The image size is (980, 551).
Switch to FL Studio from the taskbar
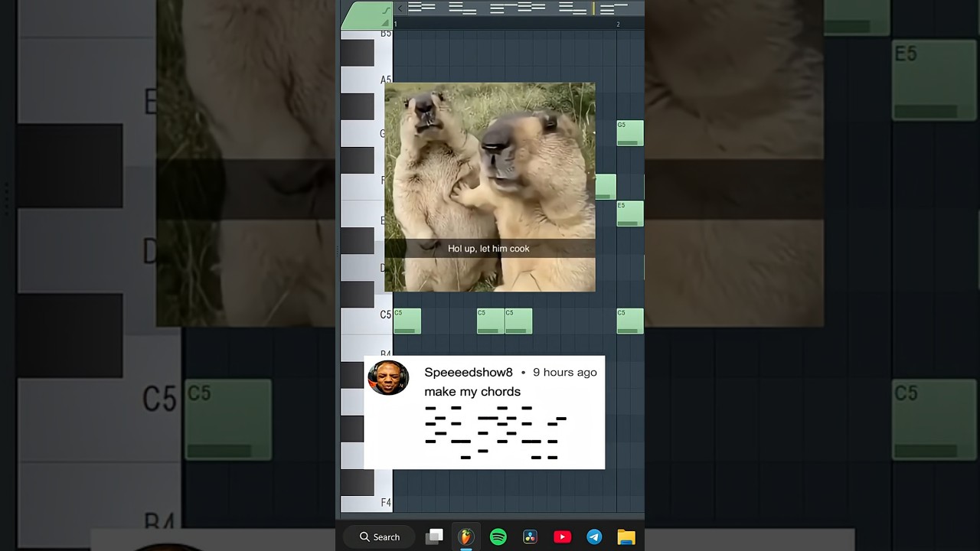(465, 537)
